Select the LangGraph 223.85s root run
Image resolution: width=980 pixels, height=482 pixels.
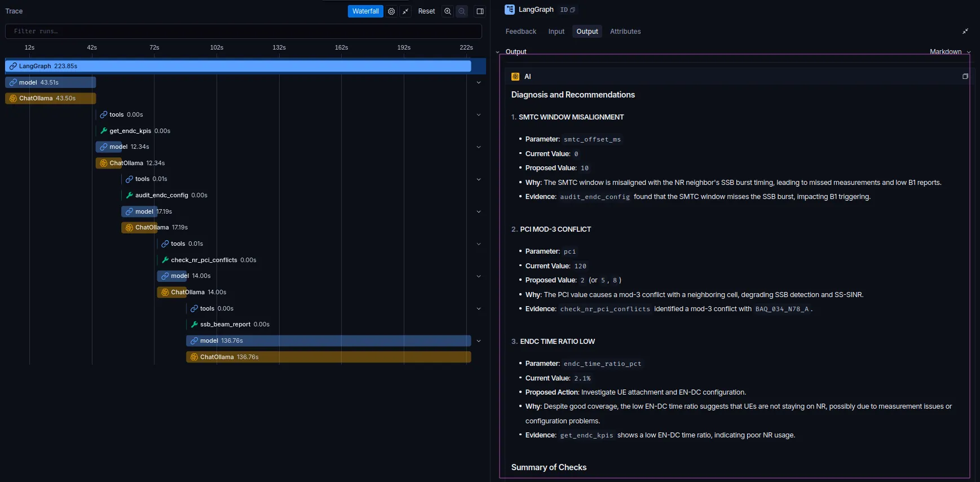tap(238, 66)
